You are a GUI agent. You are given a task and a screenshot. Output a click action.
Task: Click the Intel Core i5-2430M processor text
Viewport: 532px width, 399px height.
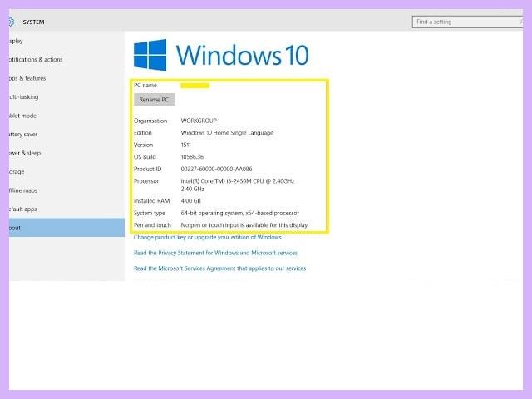(x=238, y=185)
